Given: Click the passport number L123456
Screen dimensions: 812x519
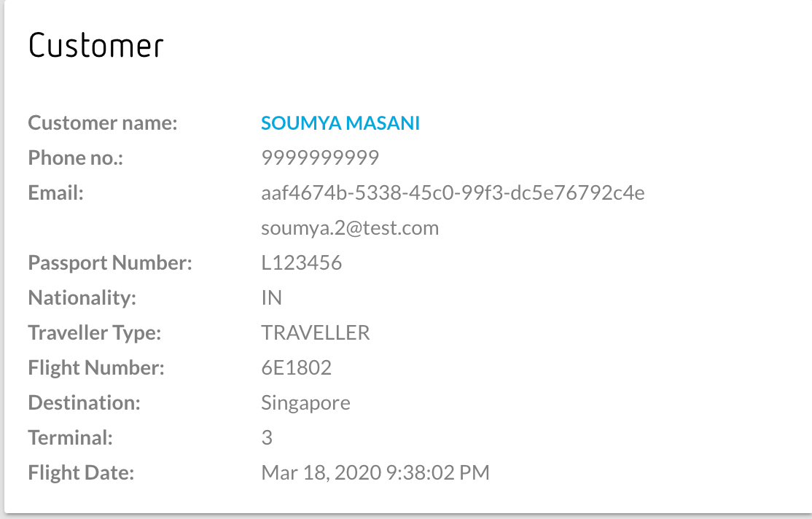Looking at the screenshot, I should click(301, 263).
